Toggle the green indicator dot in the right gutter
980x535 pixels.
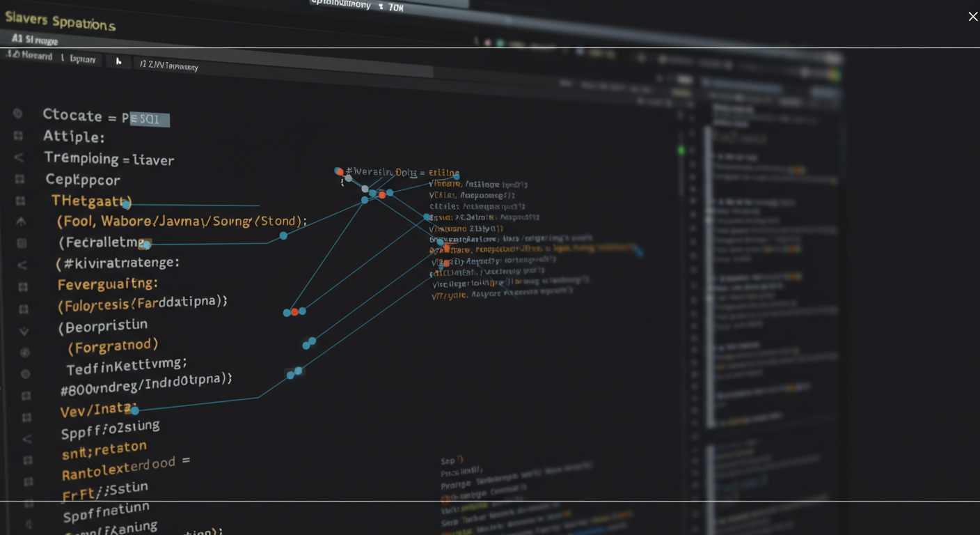coord(681,150)
